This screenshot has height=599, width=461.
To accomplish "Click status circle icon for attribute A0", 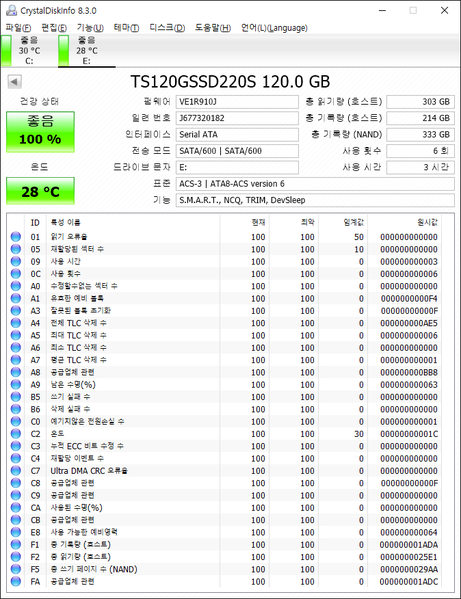I will (16, 286).
